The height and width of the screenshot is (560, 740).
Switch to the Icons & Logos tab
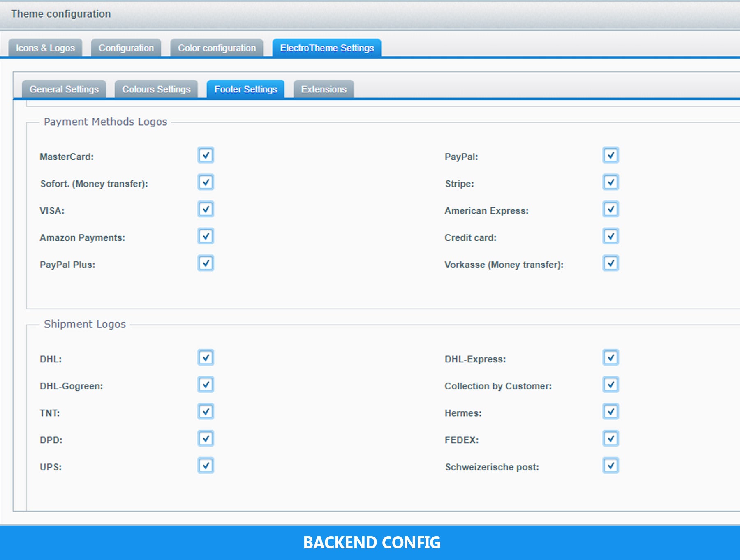tap(45, 48)
